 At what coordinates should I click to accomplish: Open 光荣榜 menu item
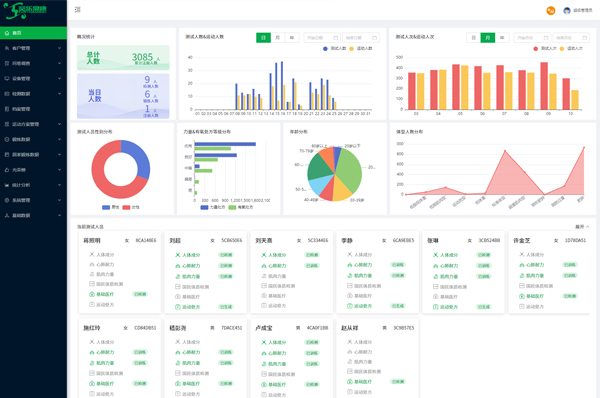(x=33, y=170)
